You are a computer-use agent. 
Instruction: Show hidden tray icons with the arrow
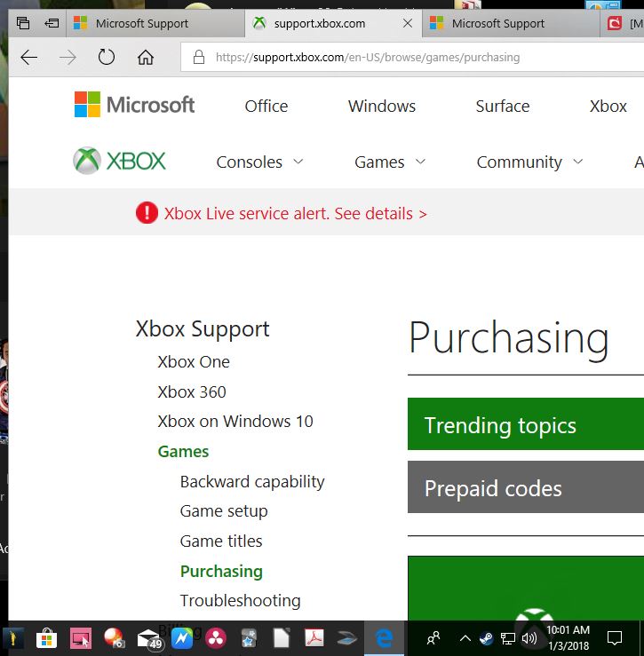point(465,638)
